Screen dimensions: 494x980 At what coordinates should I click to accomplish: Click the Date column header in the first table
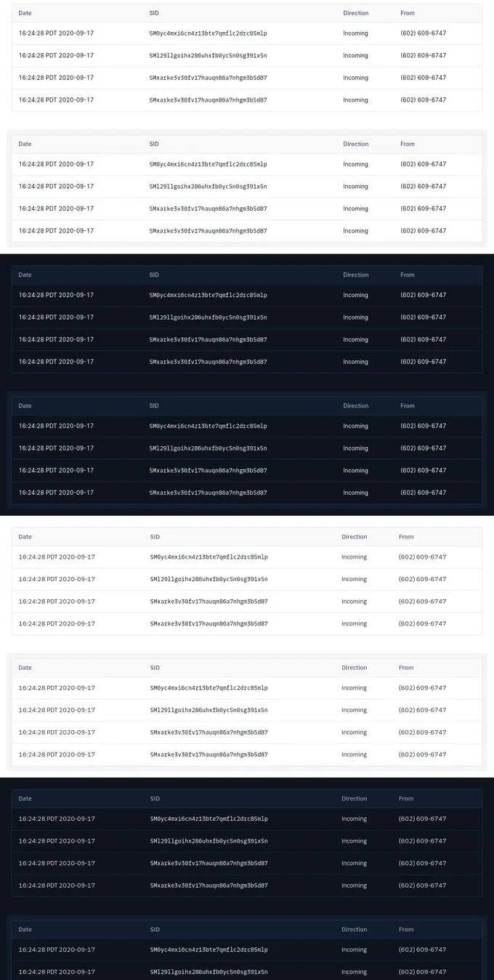[x=25, y=13]
